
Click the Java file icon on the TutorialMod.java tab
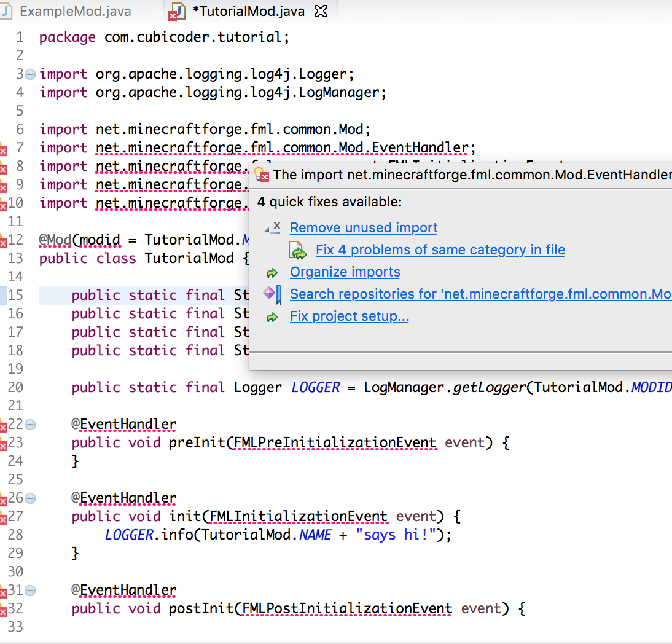click(x=178, y=12)
